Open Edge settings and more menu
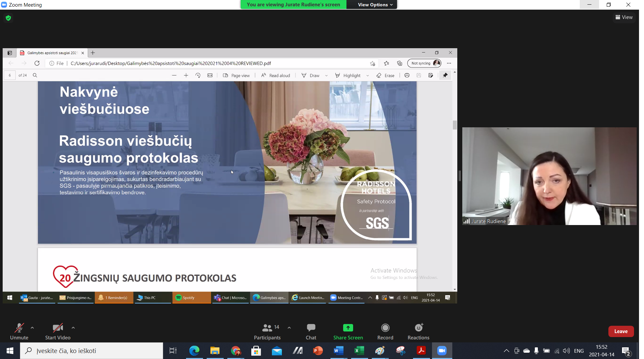This screenshot has height=359, width=644. [x=449, y=63]
